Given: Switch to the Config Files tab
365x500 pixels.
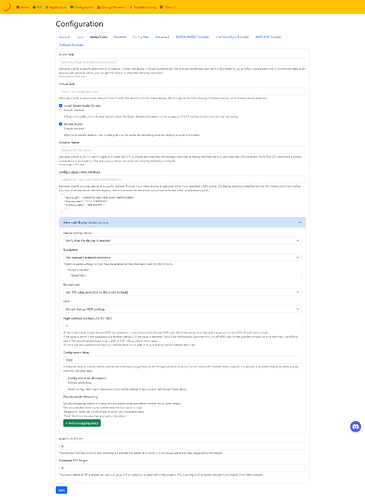Looking at the screenshot, I should (x=141, y=37).
